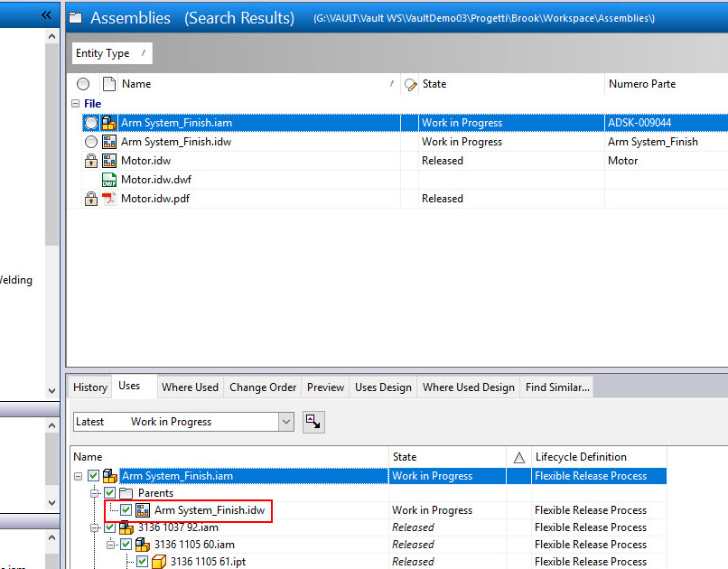728x569 pixels.
Task: Click the expand-all icon beside the version dropdown
Action: tap(313, 421)
